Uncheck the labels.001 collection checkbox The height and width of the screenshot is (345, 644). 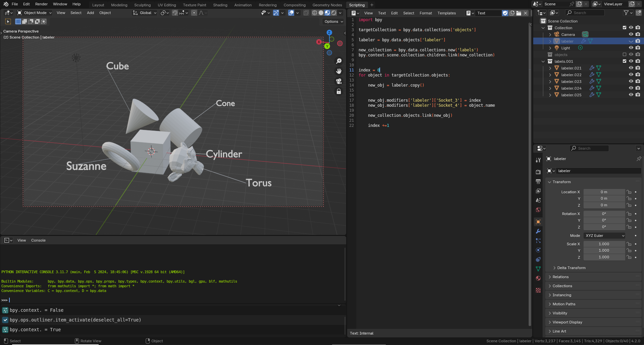click(625, 61)
